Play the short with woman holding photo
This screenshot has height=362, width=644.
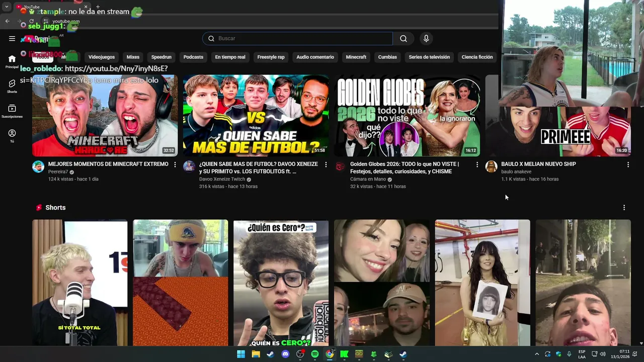coord(482,283)
